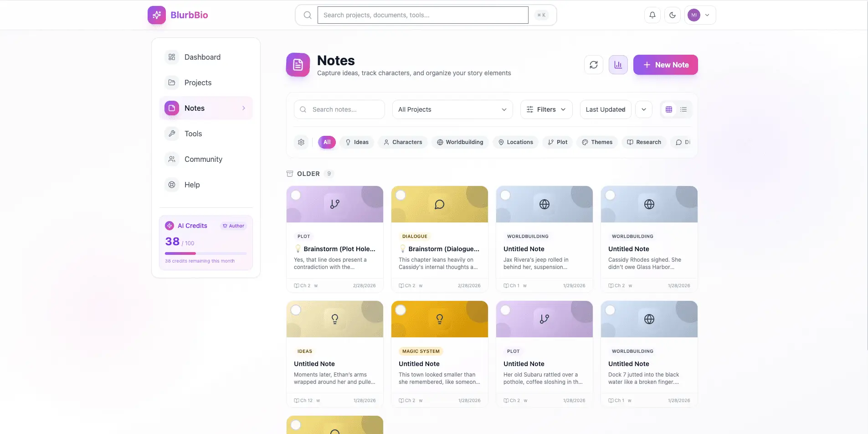Image resolution: width=868 pixels, height=434 pixels.
Task: Click the Tools wrench icon
Action: click(x=172, y=134)
